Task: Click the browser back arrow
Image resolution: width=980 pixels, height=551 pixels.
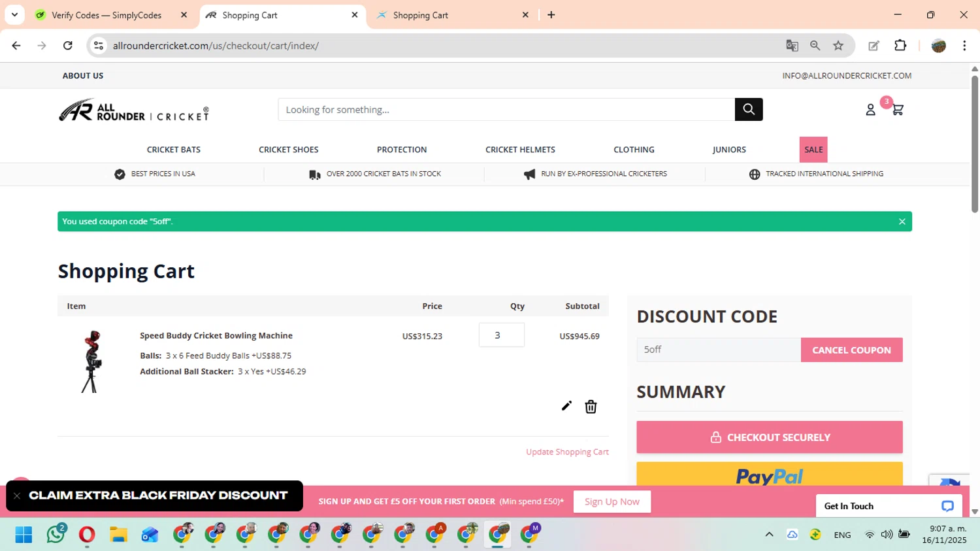Action: [16, 46]
